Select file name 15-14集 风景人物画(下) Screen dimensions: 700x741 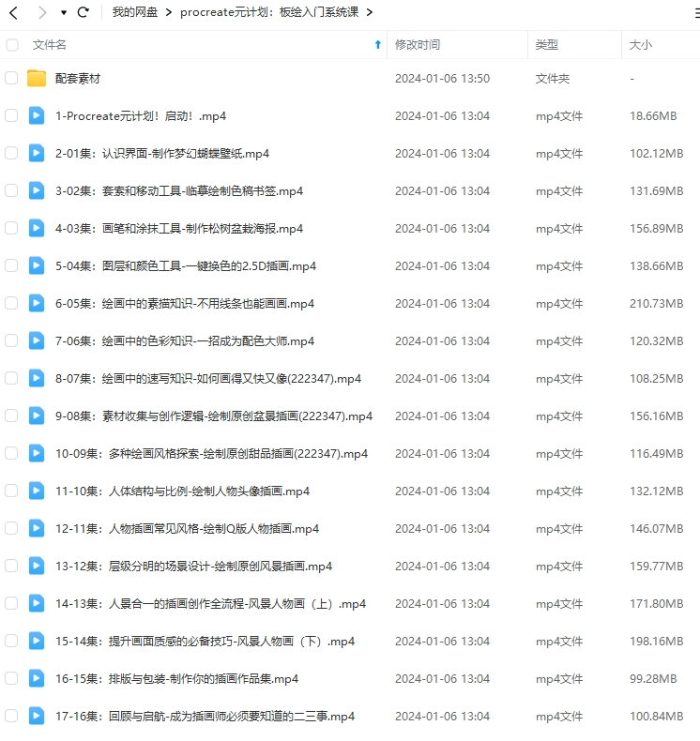click(205, 642)
